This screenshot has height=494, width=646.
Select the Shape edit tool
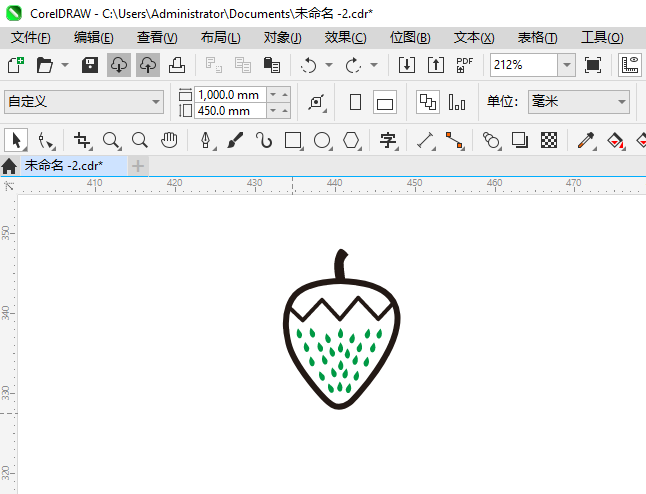pos(45,140)
